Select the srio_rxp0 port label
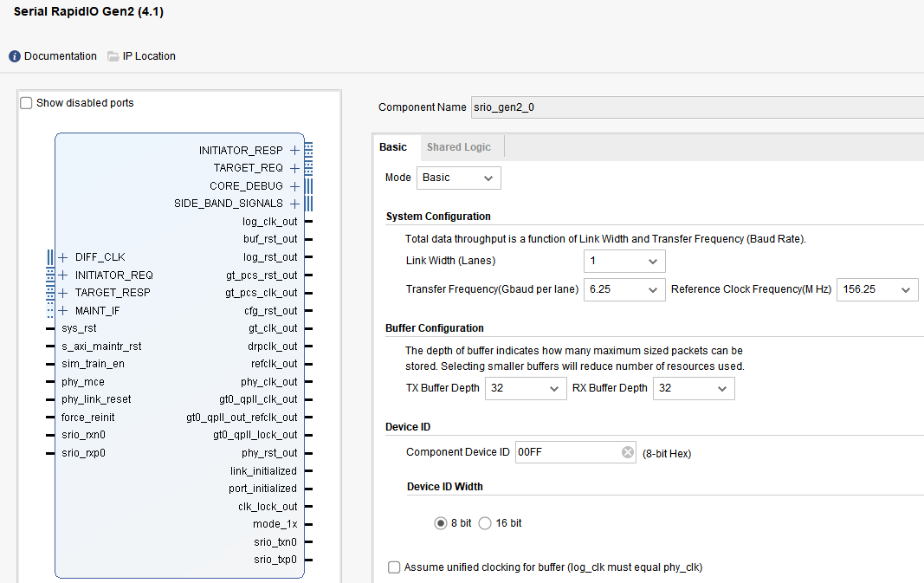924x583 pixels. (83, 453)
